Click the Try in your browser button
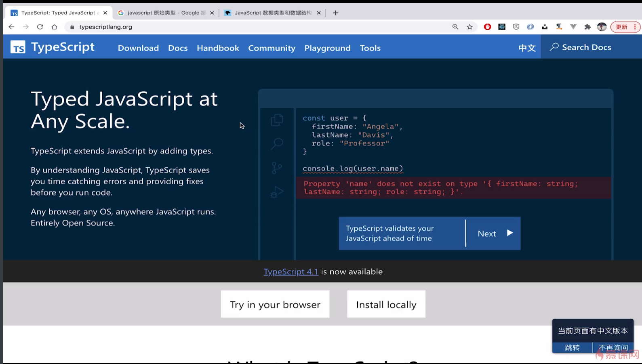The height and width of the screenshot is (364, 642). click(x=275, y=304)
